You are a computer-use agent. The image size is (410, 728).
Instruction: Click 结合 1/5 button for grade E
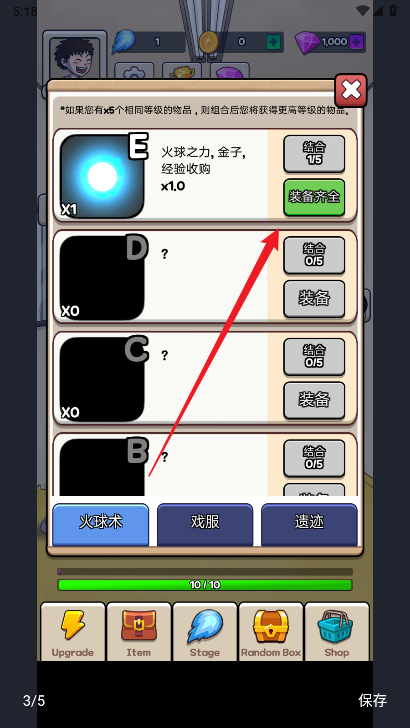tap(314, 154)
